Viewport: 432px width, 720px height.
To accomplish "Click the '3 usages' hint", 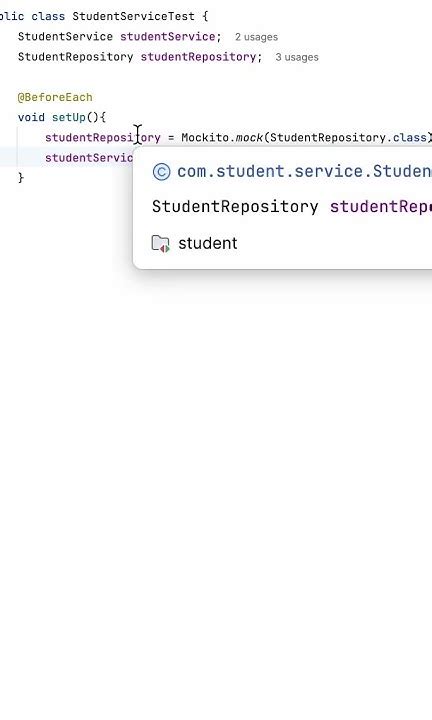I will pos(297,57).
